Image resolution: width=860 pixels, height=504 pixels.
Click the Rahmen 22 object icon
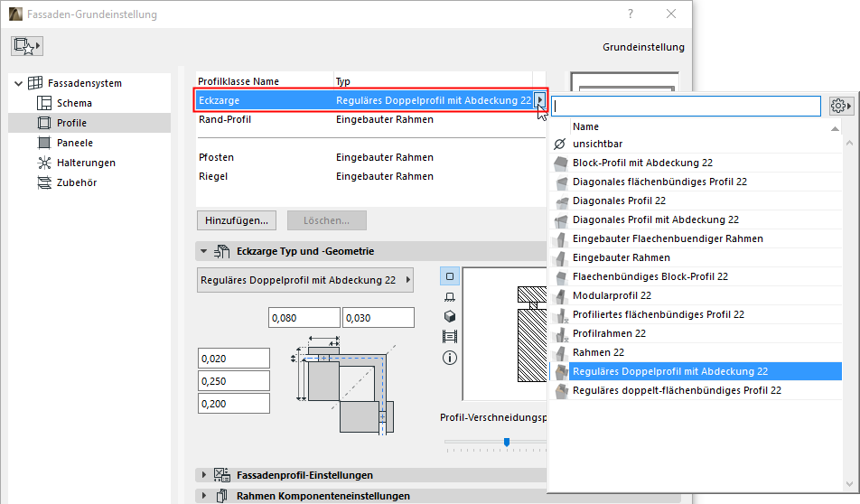point(560,352)
